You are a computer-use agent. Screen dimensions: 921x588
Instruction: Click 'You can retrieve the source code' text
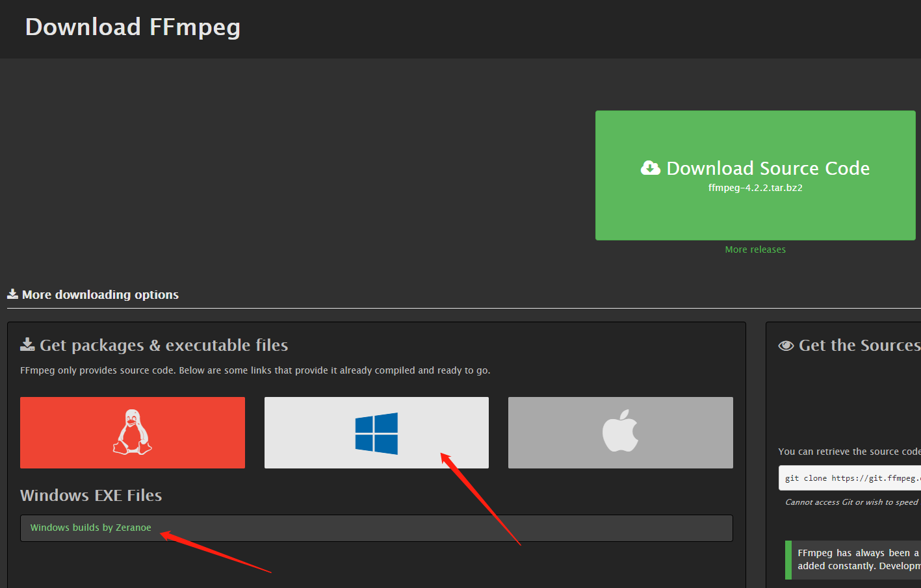coord(850,452)
